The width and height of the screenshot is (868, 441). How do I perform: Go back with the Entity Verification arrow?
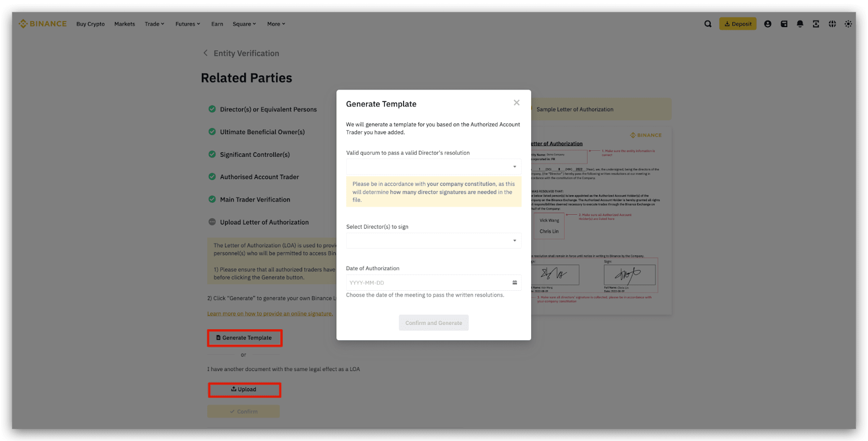pos(206,53)
